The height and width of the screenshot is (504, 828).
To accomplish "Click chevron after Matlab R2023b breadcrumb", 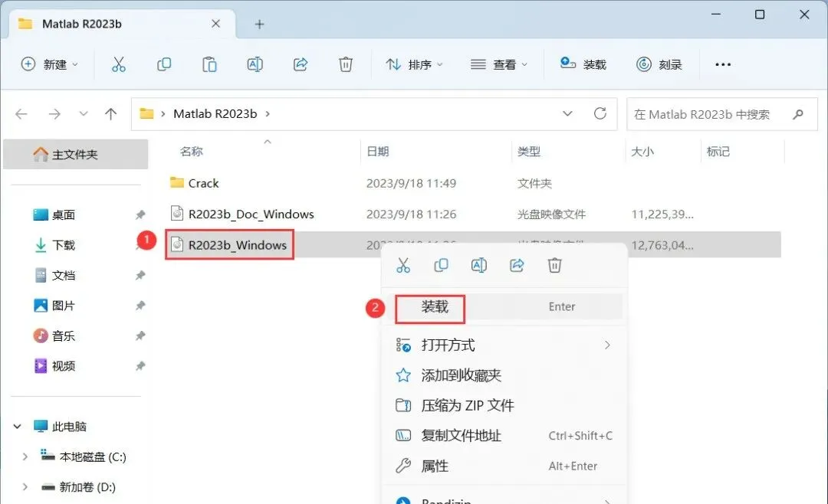I will [x=268, y=114].
